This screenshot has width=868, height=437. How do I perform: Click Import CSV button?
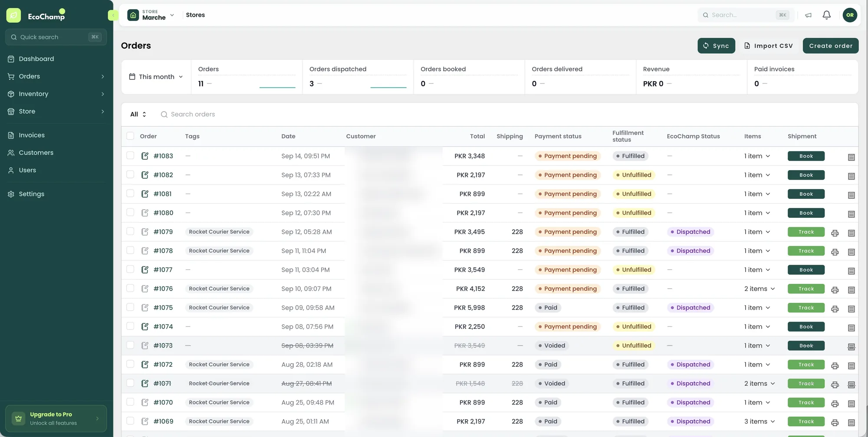(x=769, y=46)
